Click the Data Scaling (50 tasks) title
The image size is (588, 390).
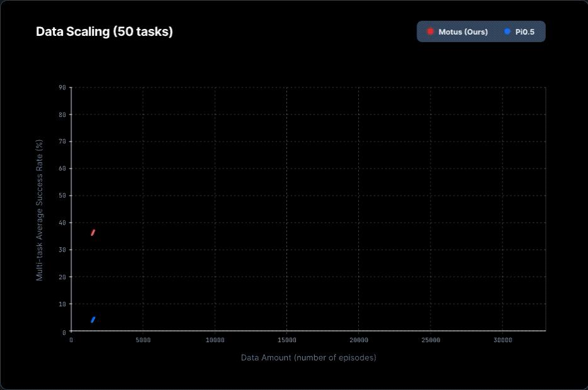coord(105,31)
